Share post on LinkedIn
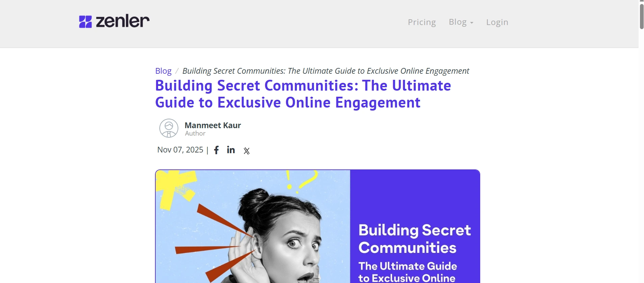Viewport: 644px width, 283px height. (x=231, y=150)
